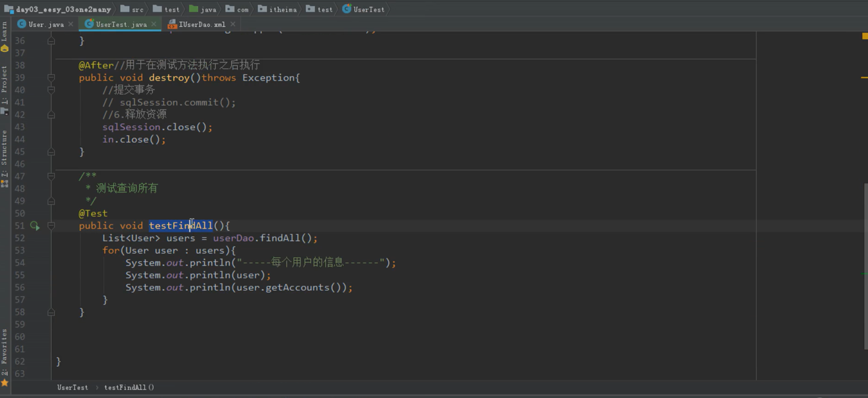The height and width of the screenshot is (398, 868).
Task: Open the Project tool window icon
Action: (x=4, y=111)
